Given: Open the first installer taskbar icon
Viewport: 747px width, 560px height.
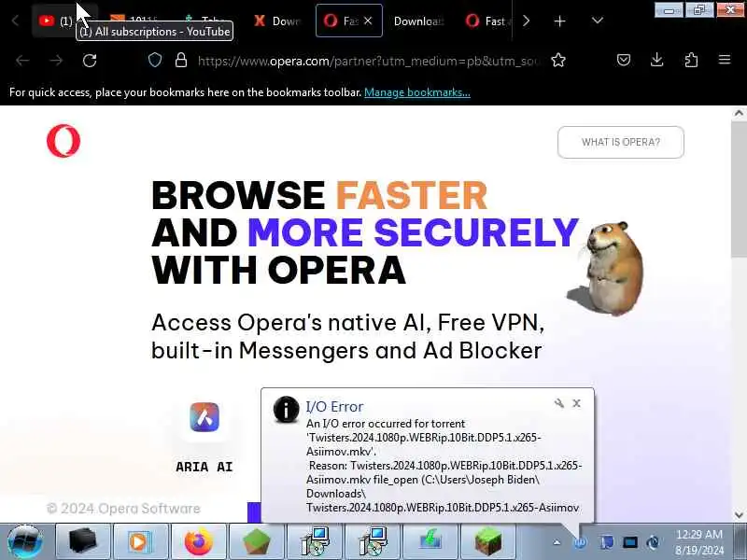Looking at the screenshot, I should coord(314,542).
